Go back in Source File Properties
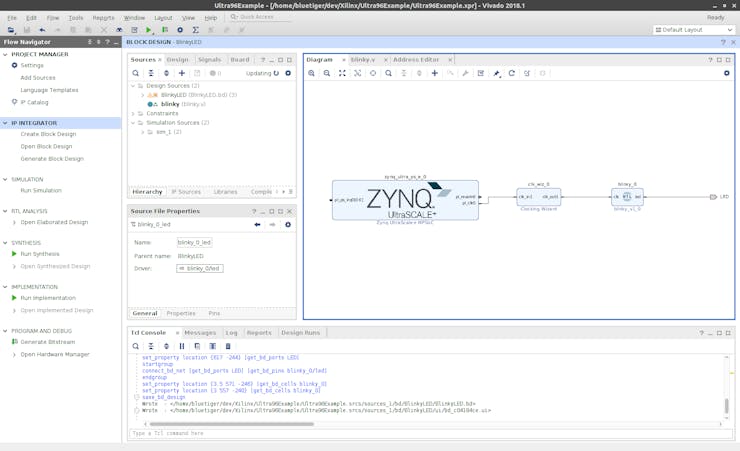This screenshot has height=451, width=740. [x=257, y=225]
